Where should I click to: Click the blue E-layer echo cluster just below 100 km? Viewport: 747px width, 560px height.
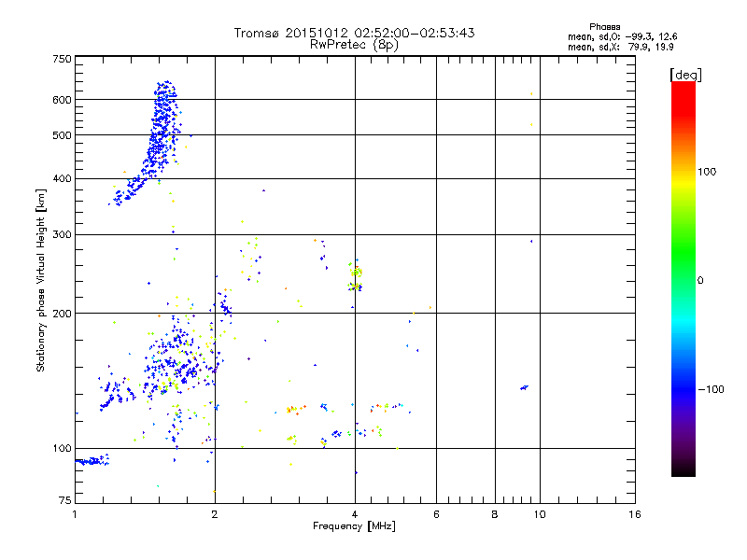(92, 460)
